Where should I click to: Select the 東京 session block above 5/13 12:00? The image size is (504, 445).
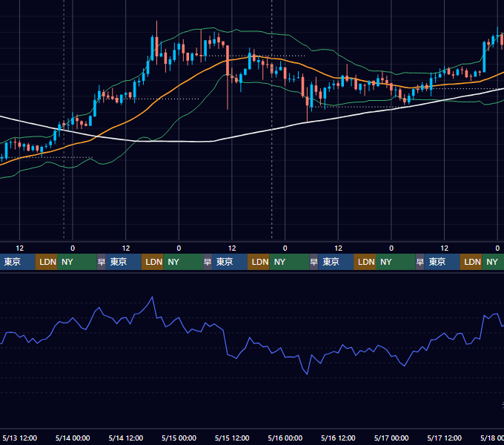(17, 262)
